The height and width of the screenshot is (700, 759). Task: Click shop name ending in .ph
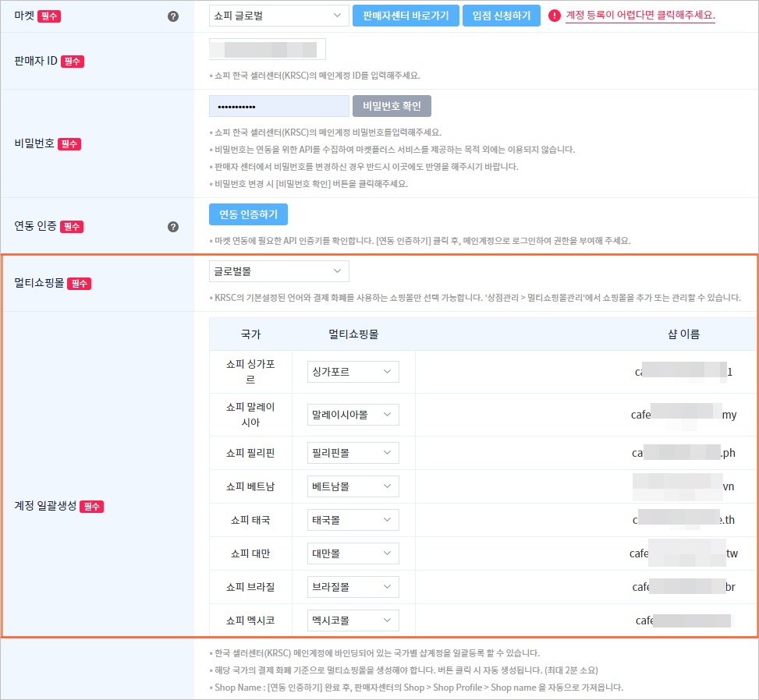click(683, 453)
